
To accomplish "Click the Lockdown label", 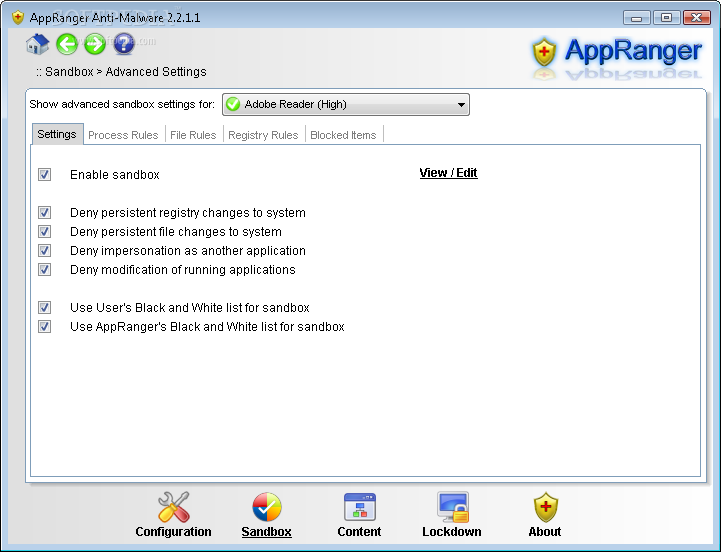I will (452, 532).
